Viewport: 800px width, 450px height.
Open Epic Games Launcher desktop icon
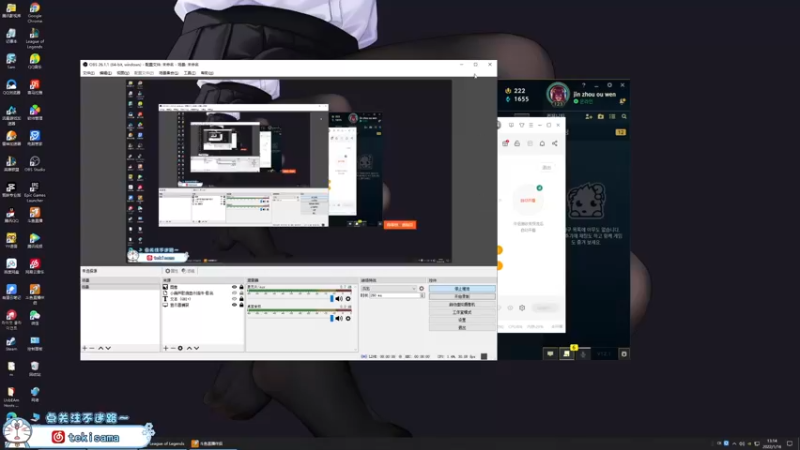click(35, 192)
